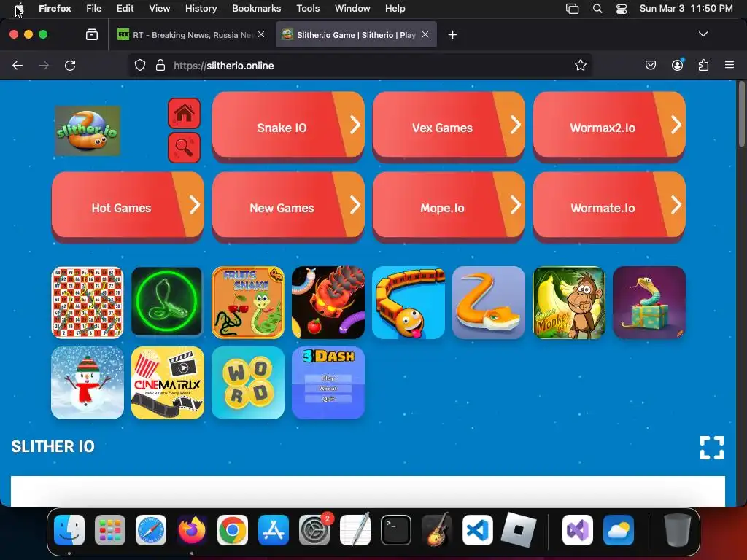The width and height of the screenshot is (747, 560).
Task: Click the page vertical scrollbar
Action: pyautogui.click(x=741, y=114)
